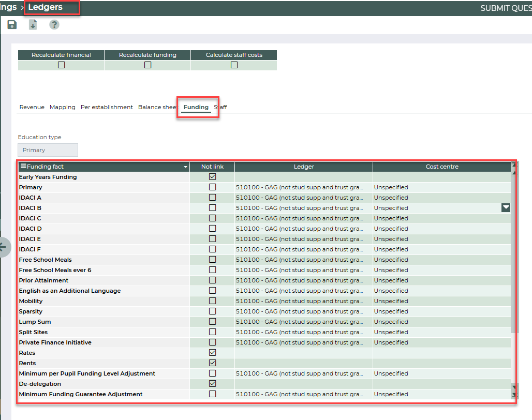Expand the Funding fact column header dropdown
Screen dimensions: 532x420
tap(185, 167)
